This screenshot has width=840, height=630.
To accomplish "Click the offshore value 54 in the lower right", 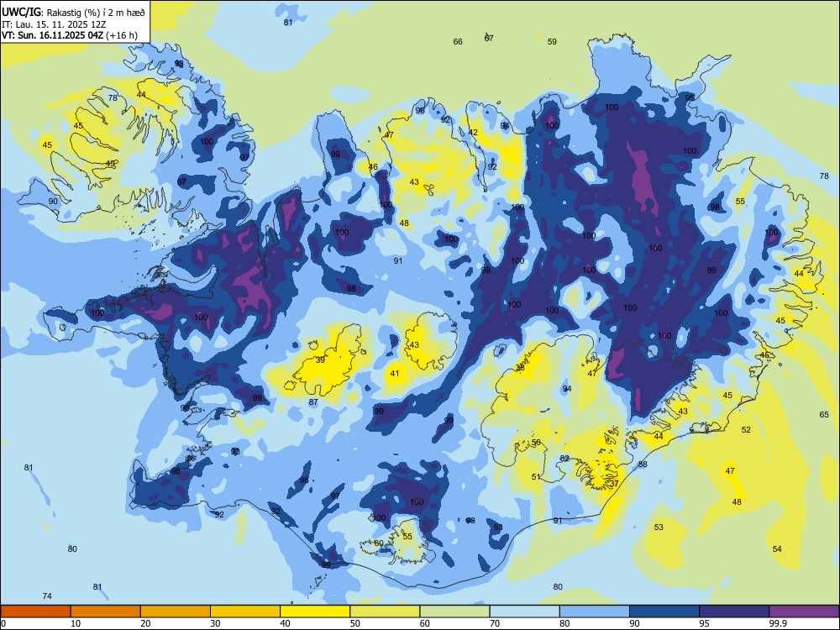I will click(777, 549).
